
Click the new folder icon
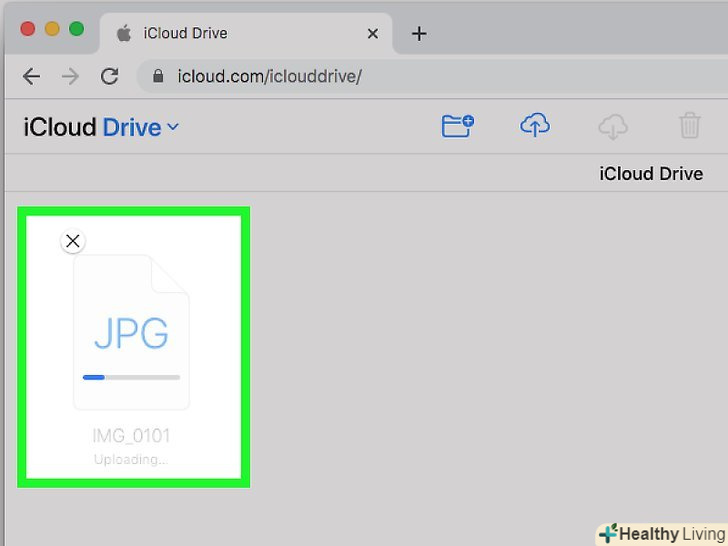point(457,126)
